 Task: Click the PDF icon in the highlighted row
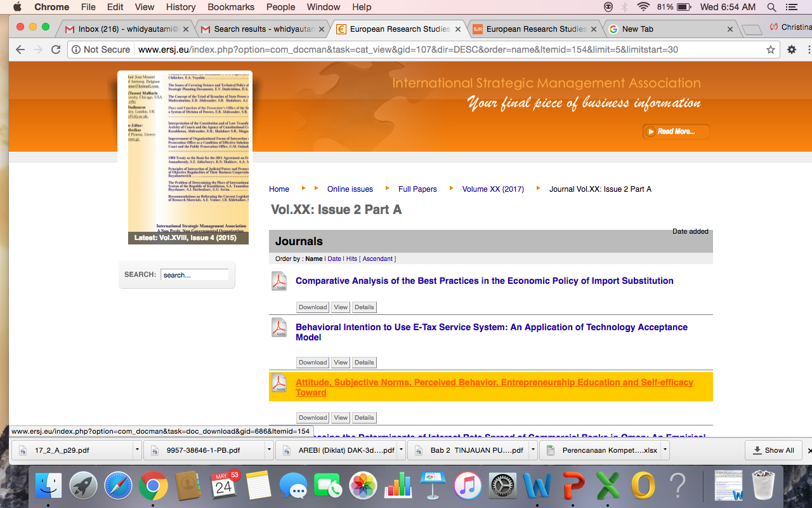coord(279,383)
